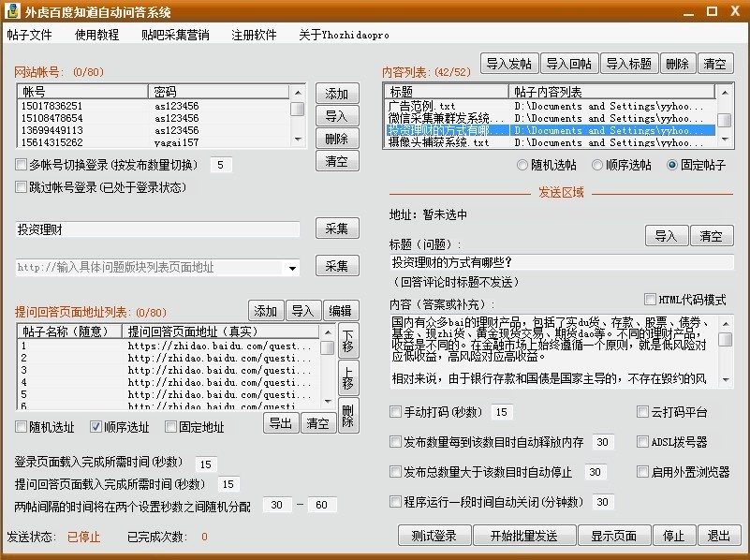Click the 显示页面 button

614,536
